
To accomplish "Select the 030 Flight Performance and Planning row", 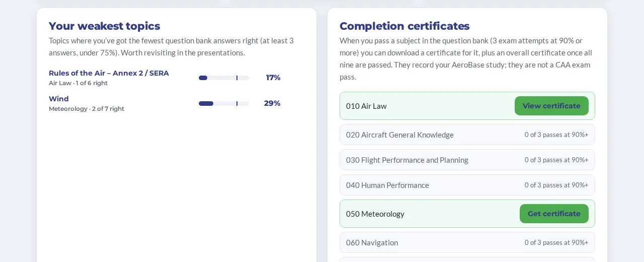I will click(467, 160).
